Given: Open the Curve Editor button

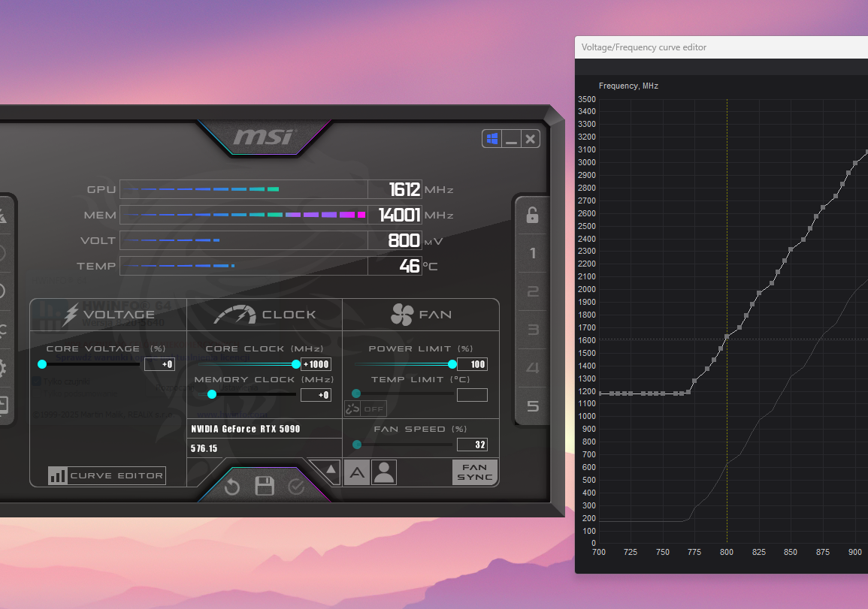Looking at the screenshot, I should pos(107,475).
